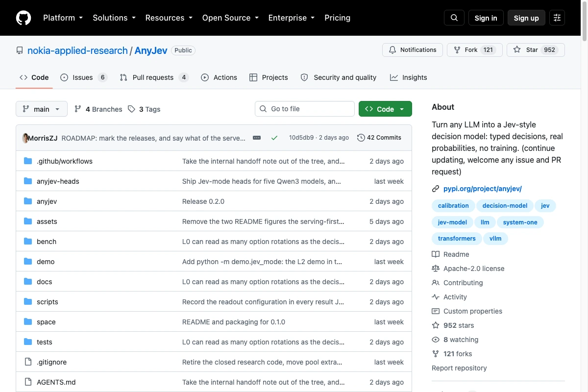Select the calibration topic tag
Screen dimensions: 588x392
(x=453, y=206)
